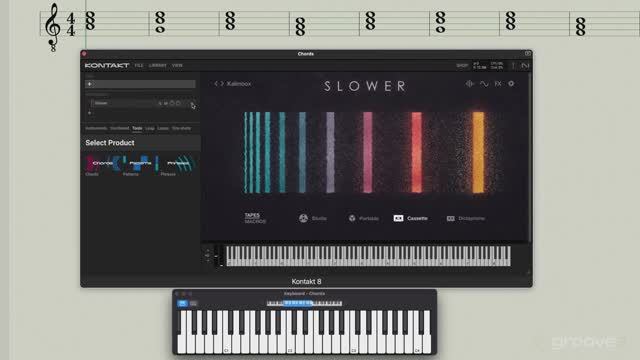Open the sine wave modulation icon

(484, 84)
